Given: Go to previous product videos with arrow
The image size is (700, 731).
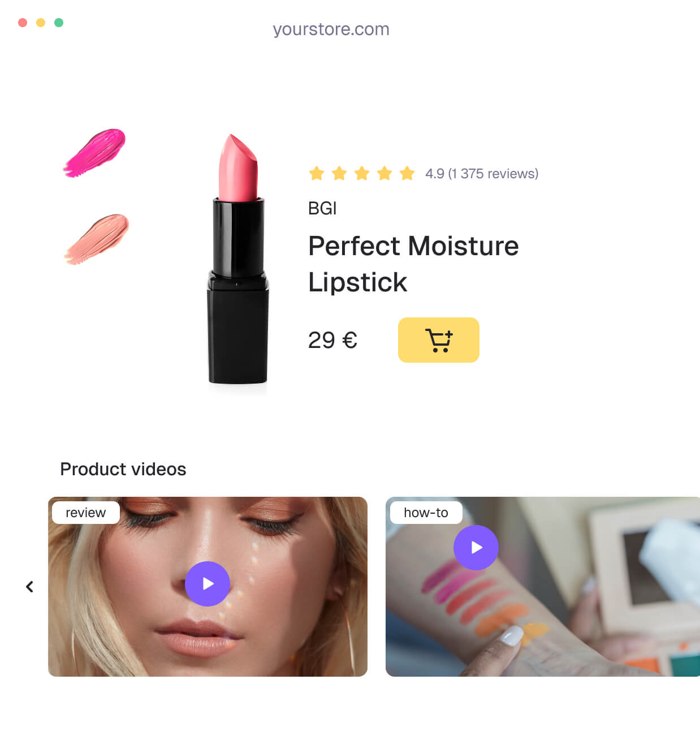Looking at the screenshot, I should [x=30, y=587].
